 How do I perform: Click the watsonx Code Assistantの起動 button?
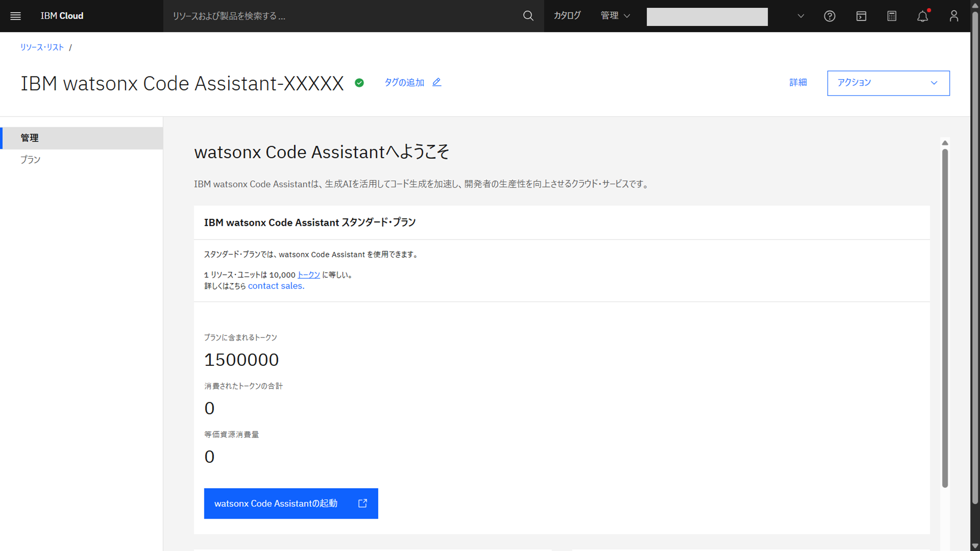tap(291, 503)
